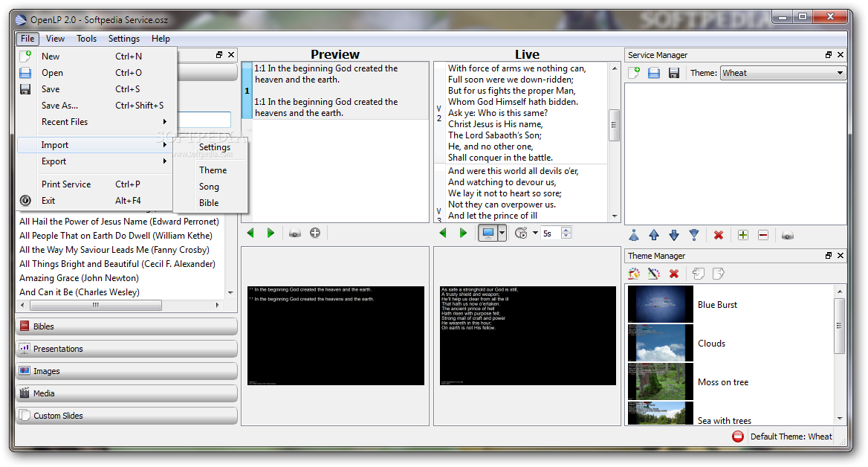Move to next slide in Live toolbar
Viewport: 868px width, 467px height.
coord(463,233)
